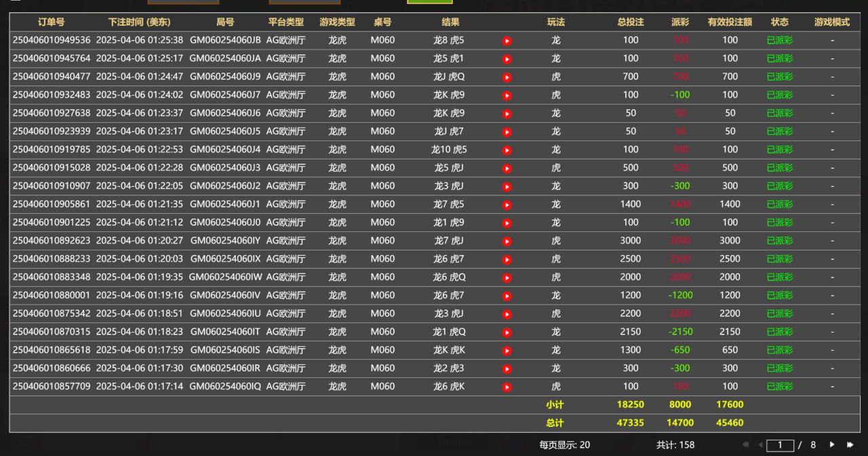This screenshot has height=456, width=868.
Task: Click the 派彩 column header
Action: pos(679,22)
